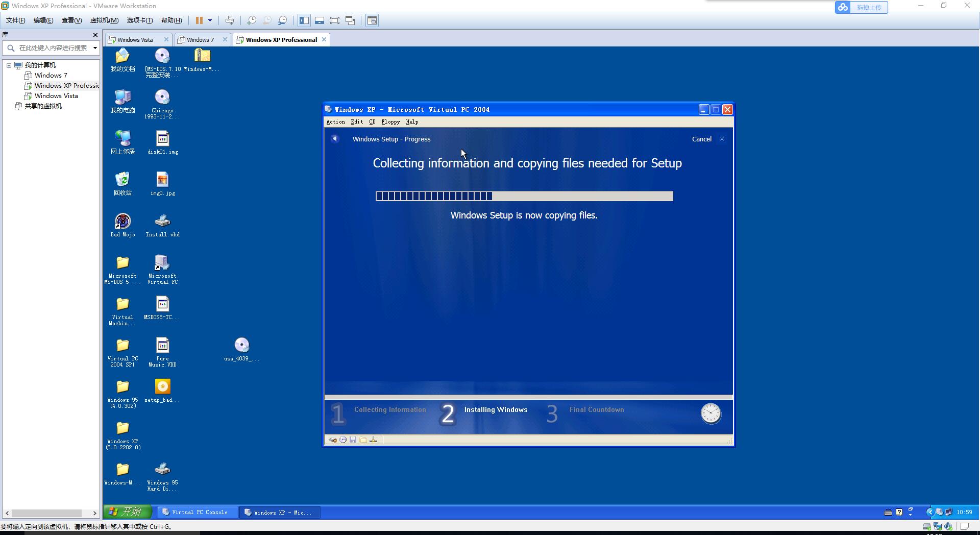Click the CD icon in Virtual PC status bar
The width and height of the screenshot is (980, 535).
[343, 440]
